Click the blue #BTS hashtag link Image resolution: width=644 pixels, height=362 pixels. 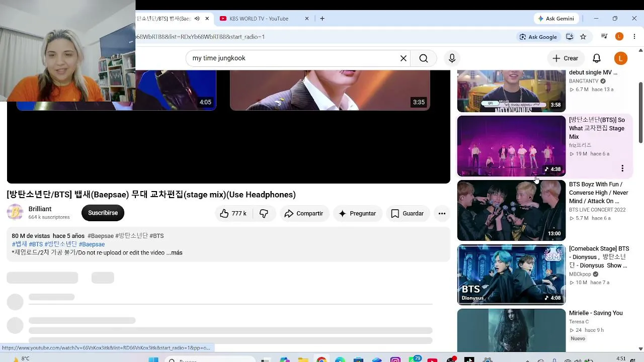[x=36, y=244]
